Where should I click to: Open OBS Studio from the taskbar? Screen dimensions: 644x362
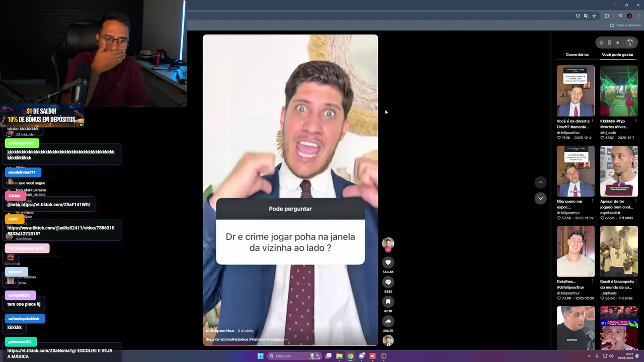383,356
